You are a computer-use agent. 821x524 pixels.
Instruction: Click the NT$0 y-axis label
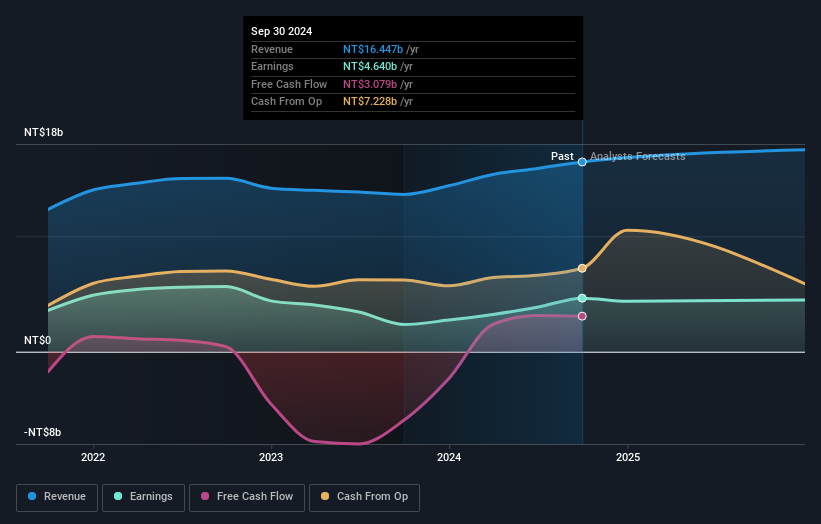tap(38, 340)
